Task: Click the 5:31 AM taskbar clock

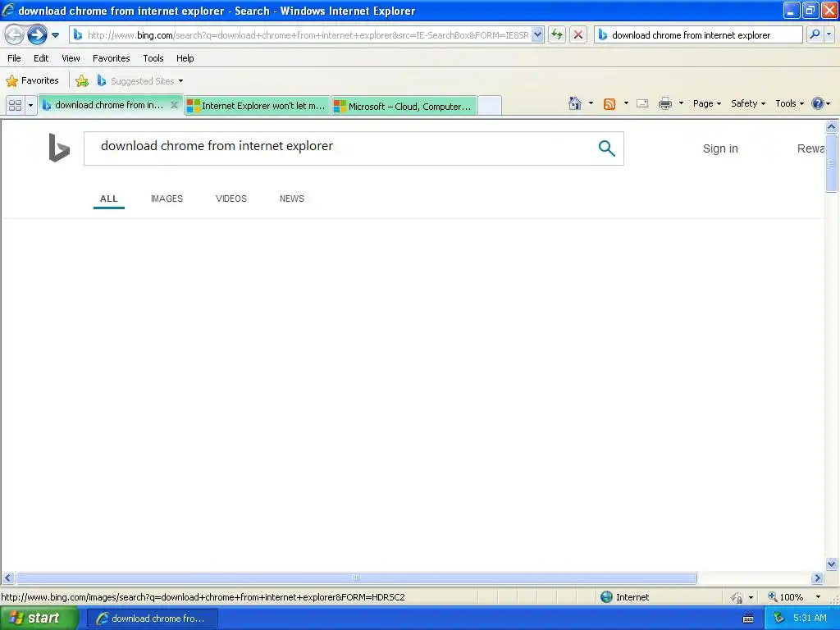Action: click(x=810, y=619)
